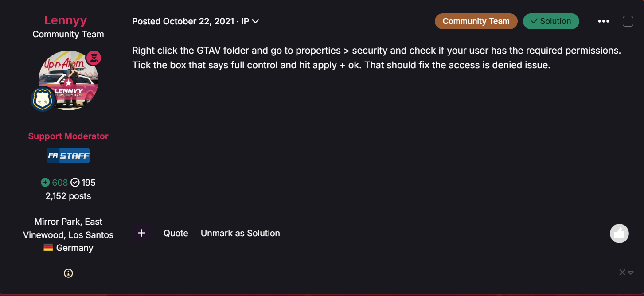Open Lennyy's profile via username link
The image size is (644, 296).
pos(66,20)
